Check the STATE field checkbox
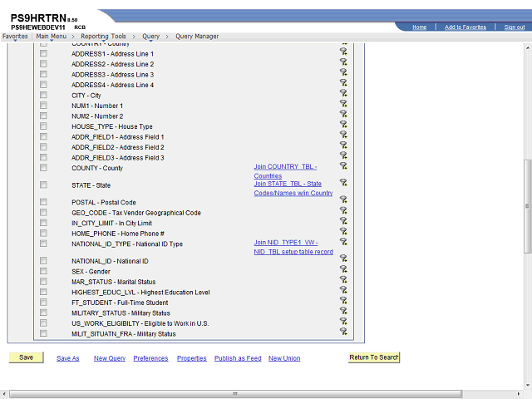This screenshot has height=399, width=532. coord(43,185)
